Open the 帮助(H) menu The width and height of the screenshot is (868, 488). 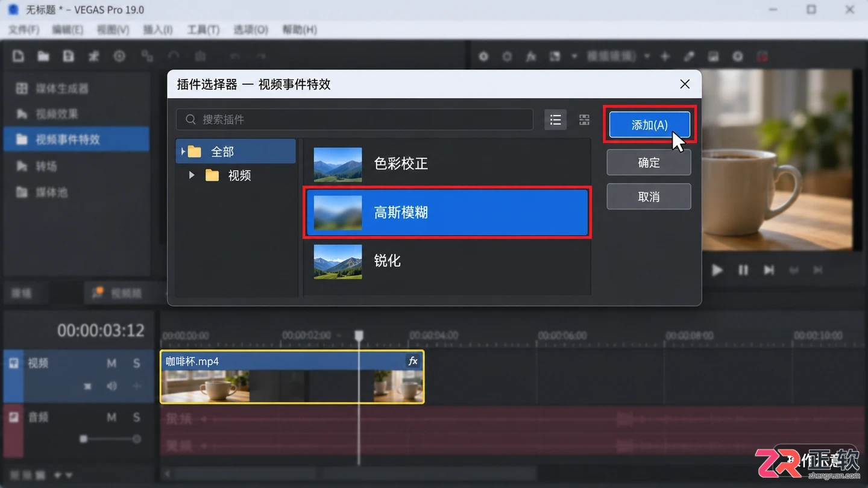[300, 30]
